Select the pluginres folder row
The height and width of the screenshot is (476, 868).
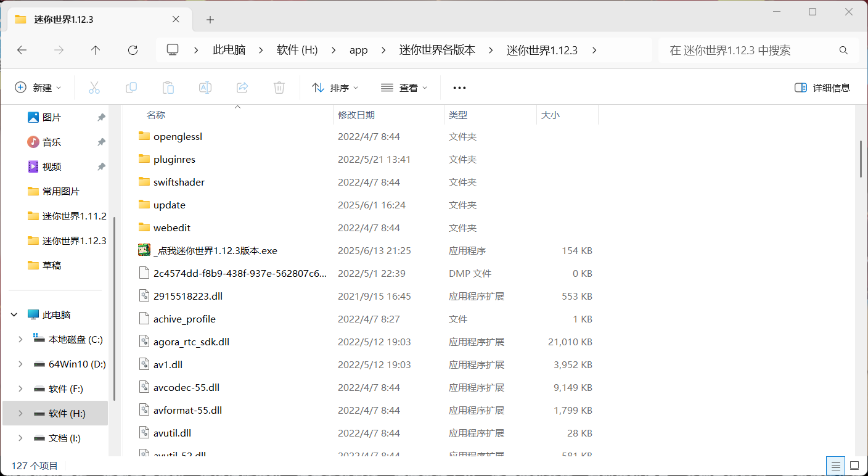pyautogui.click(x=367, y=159)
